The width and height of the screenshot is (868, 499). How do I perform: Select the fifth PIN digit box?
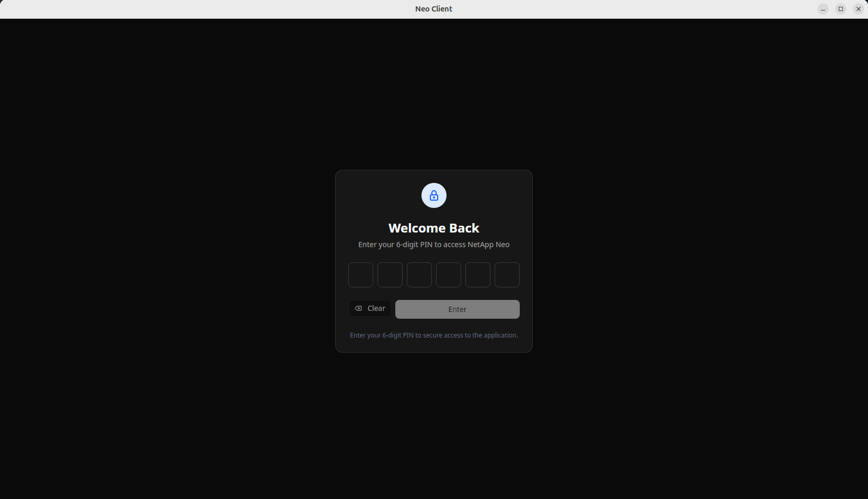click(x=477, y=274)
